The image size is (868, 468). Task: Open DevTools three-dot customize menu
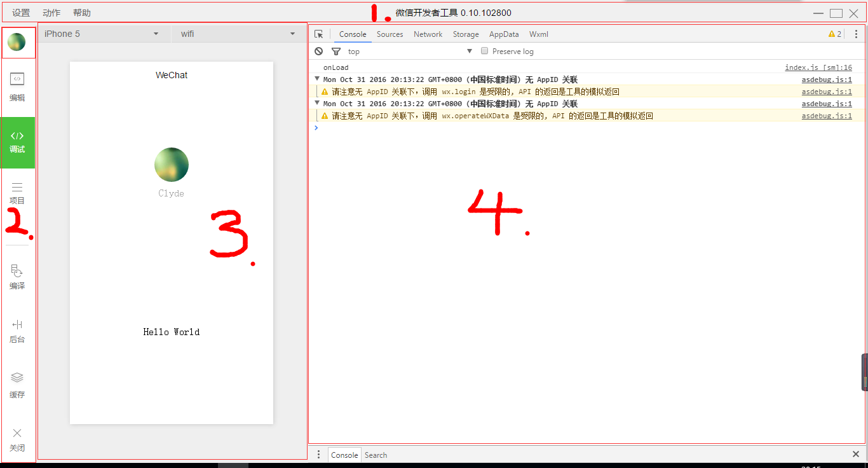coord(856,34)
